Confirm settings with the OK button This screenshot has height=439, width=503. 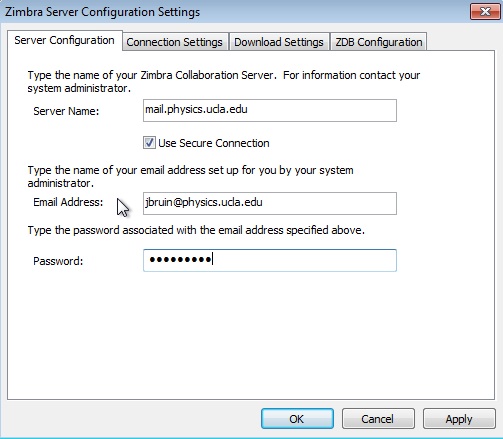coord(297,419)
